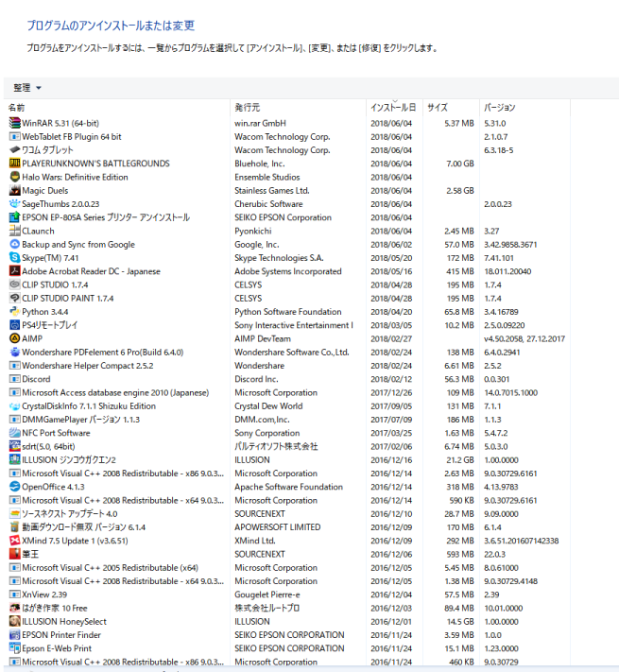This screenshot has width=619, height=672.
Task: Sort by the インストール日 column header
Action: 393,108
